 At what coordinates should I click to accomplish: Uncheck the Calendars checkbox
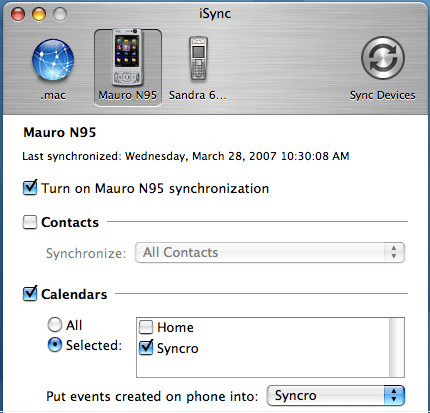click(30, 293)
